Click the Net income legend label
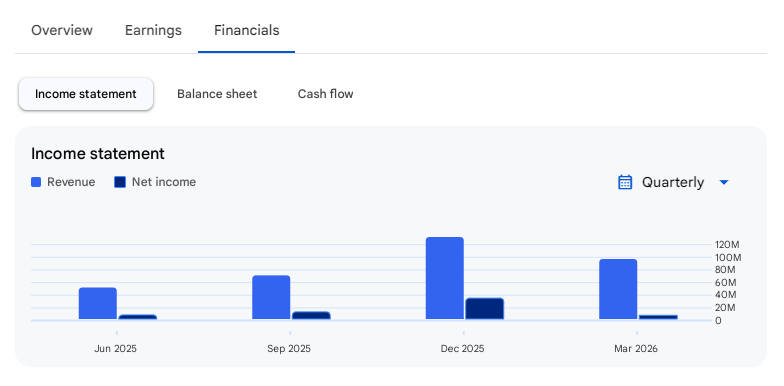 (164, 182)
